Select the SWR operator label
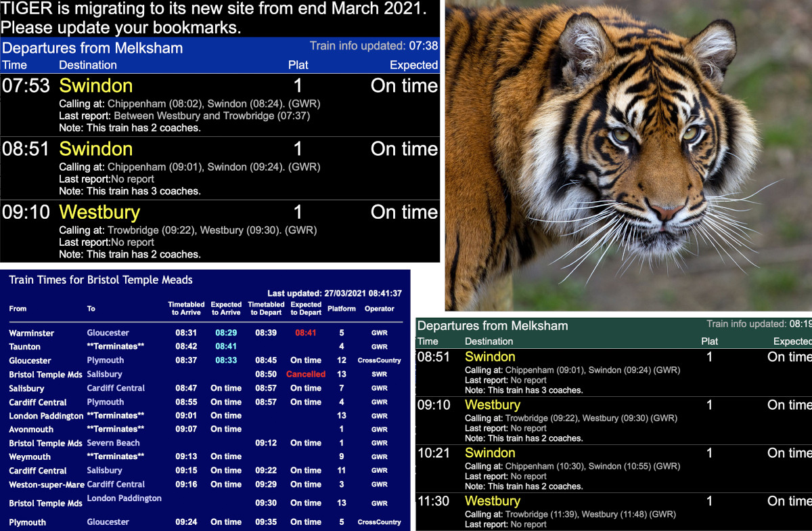This screenshot has width=812, height=531. pyautogui.click(x=379, y=375)
